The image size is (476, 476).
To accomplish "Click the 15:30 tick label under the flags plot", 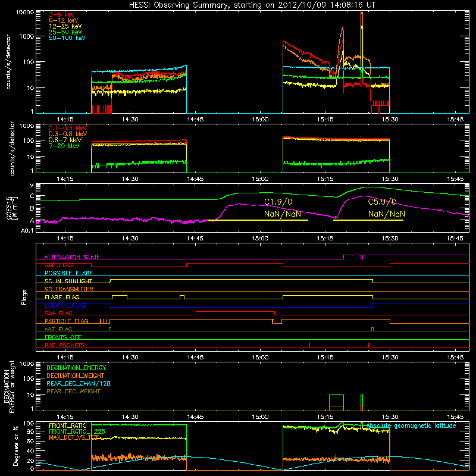I will tap(390, 358).
